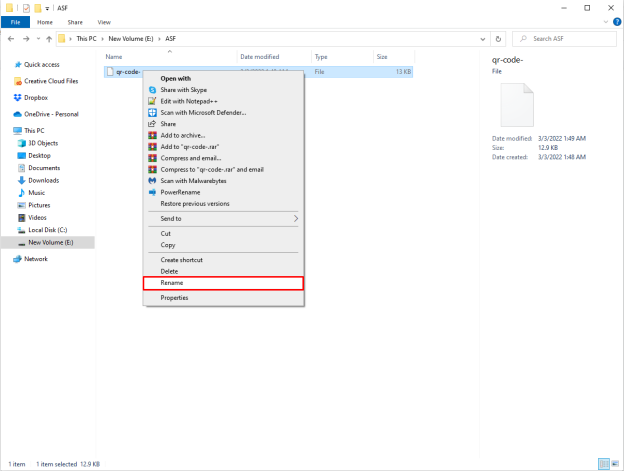Click the Properties quick access toolbar icon

pyautogui.click(x=26, y=8)
